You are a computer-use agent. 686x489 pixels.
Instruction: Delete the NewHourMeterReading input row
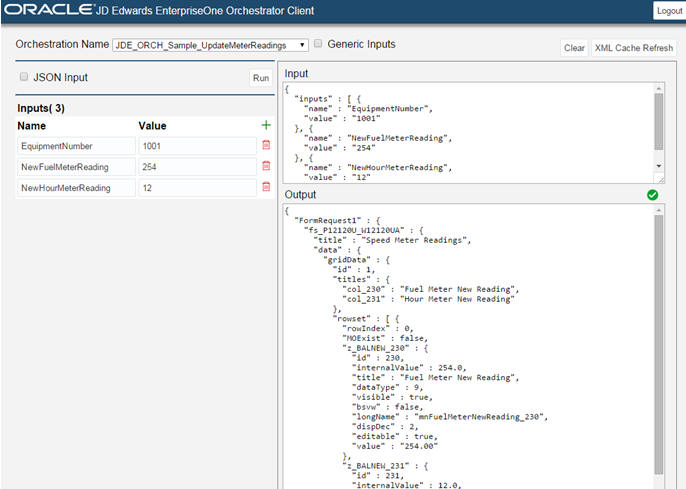click(266, 187)
